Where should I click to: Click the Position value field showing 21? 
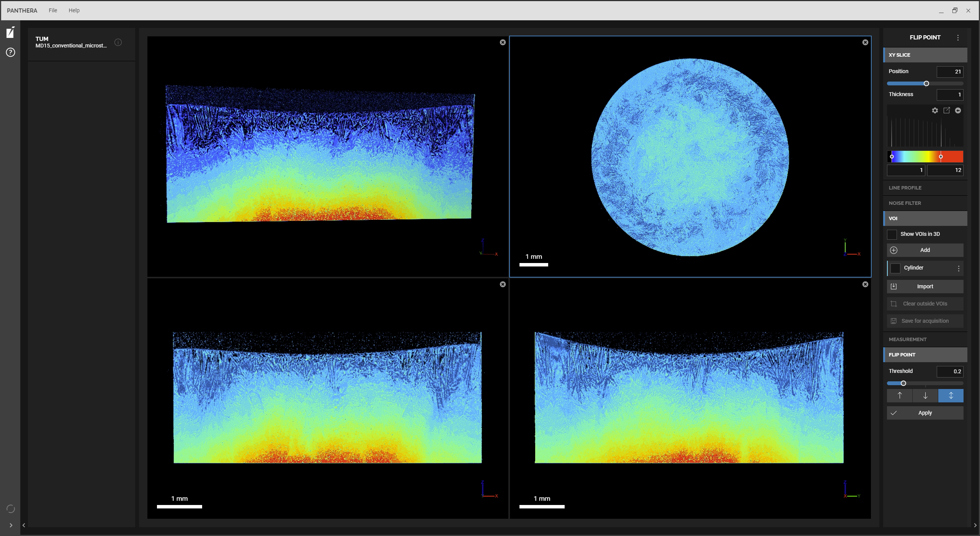click(950, 72)
